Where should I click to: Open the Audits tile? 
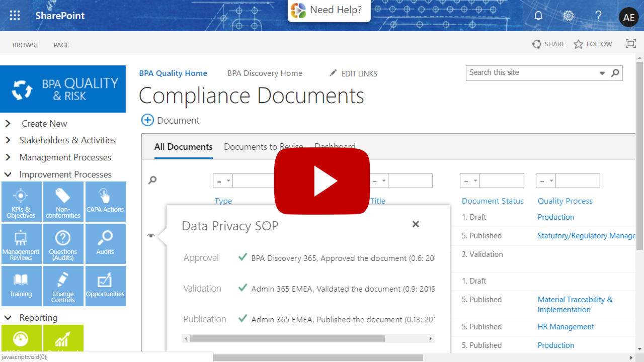(105, 244)
